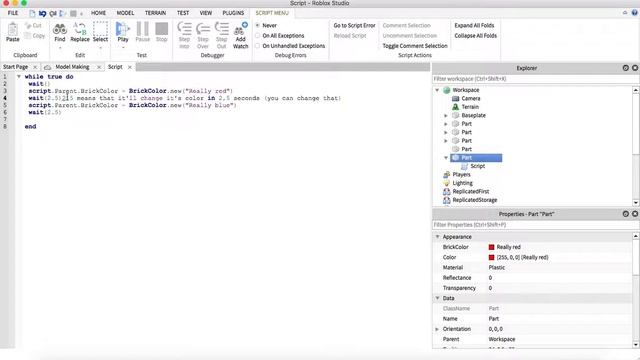Switch to the TEST ribbon tab

click(x=183, y=13)
